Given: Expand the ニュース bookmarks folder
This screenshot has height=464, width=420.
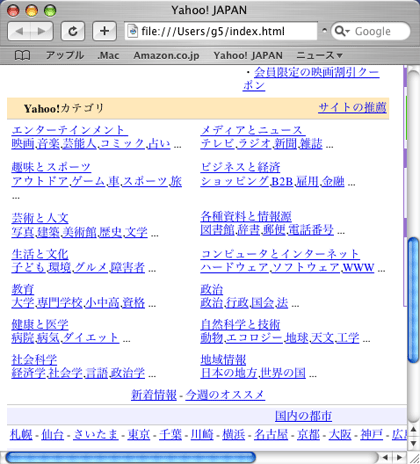Looking at the screenshot, I should 319,55.
